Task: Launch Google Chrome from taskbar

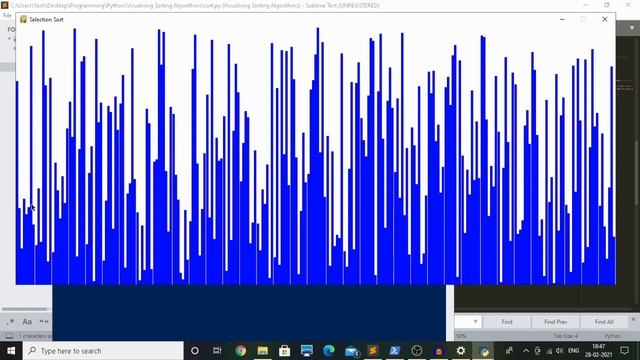Action: click(x=240, y=351)
